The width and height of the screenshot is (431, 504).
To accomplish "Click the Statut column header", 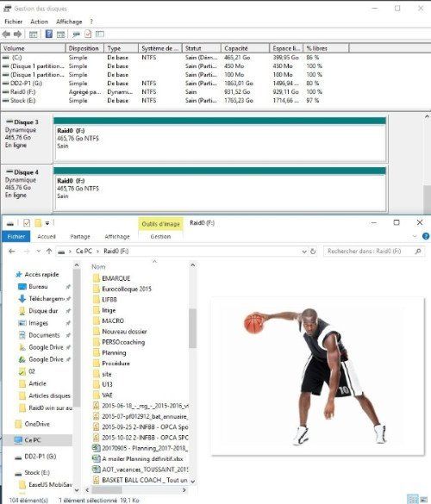I will 202,48.
